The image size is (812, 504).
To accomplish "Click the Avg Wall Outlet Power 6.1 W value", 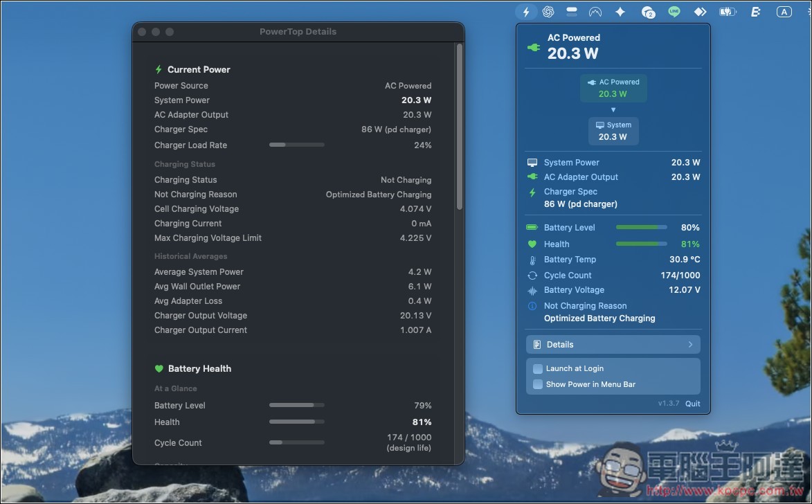I will (x=419, y=287).
